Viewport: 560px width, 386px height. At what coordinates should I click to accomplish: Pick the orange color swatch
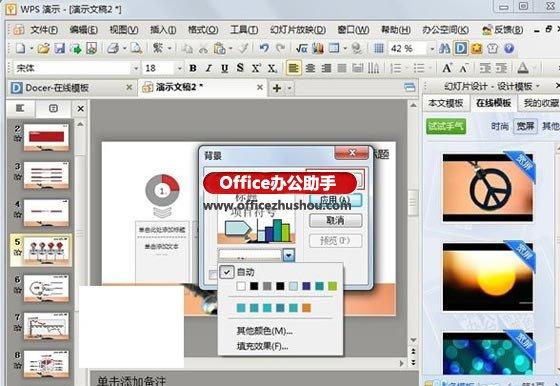click(306, 308)
